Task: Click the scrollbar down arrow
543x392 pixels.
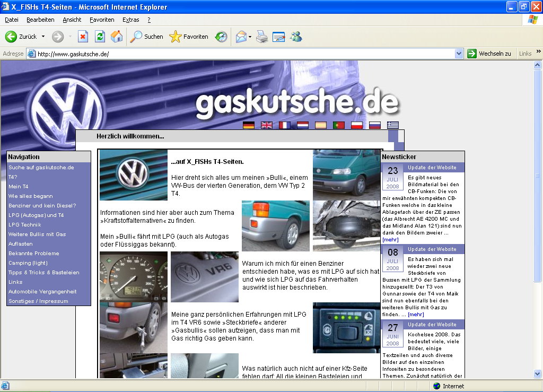Action: point(537,373)
